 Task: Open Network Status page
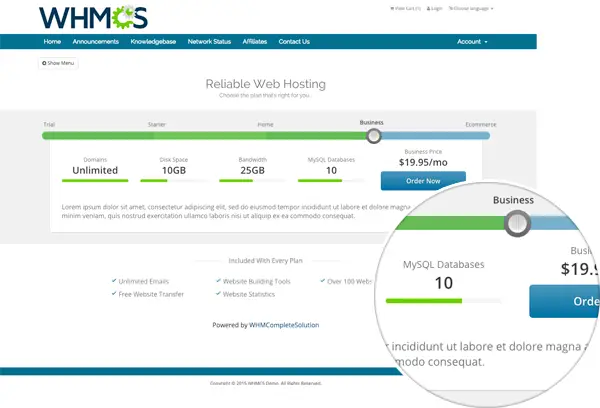(209, 41)
